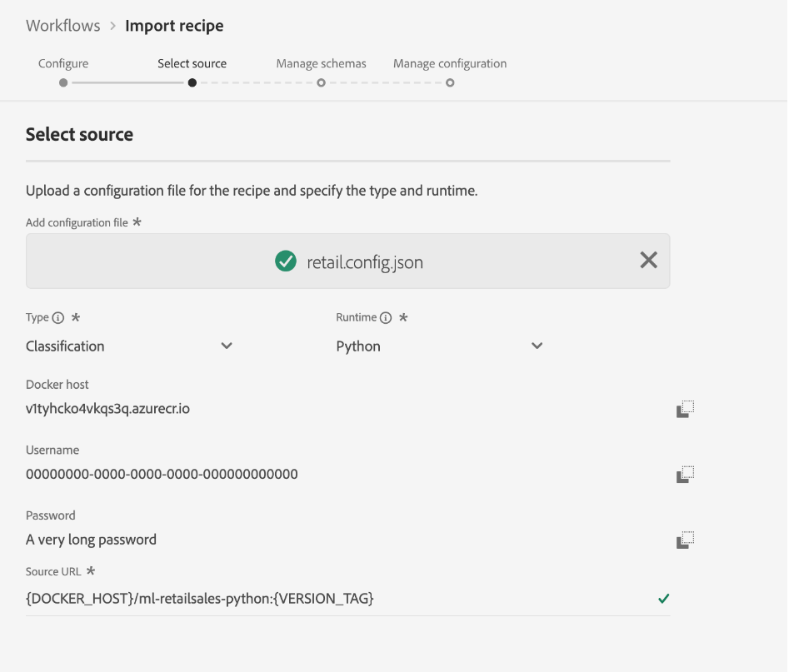Remove the uploaded retail.config.json file

(648, 261)
